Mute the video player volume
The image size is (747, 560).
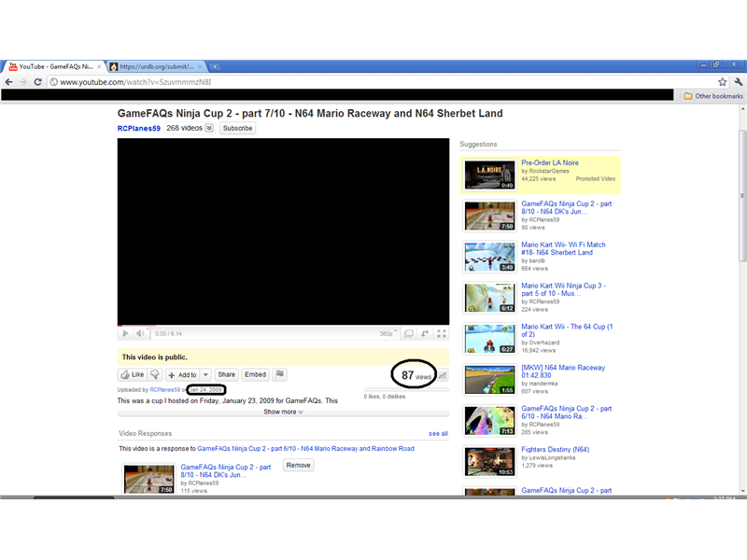[x=141, y=332]
